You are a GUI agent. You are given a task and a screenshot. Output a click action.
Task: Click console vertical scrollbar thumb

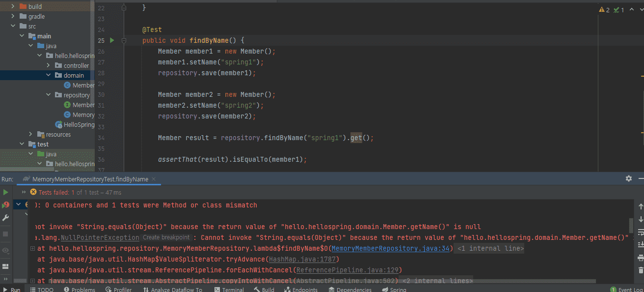(x=631, y=225)
